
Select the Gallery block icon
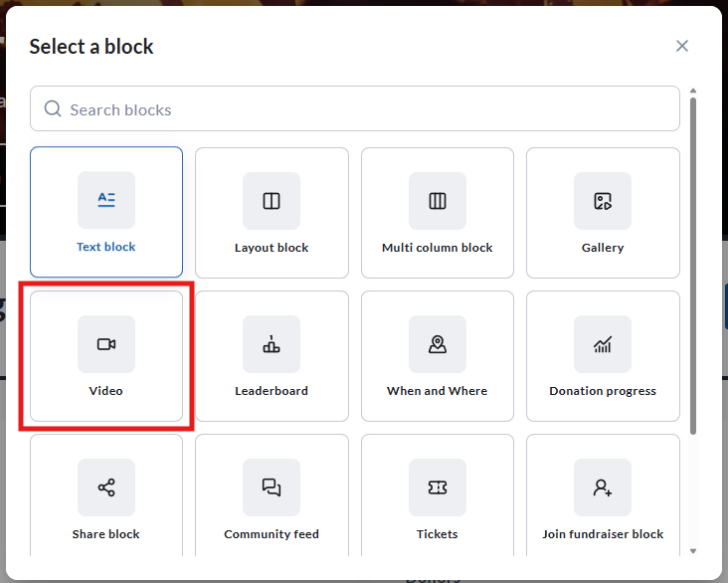pyautogui.click(x=603, y=201)
